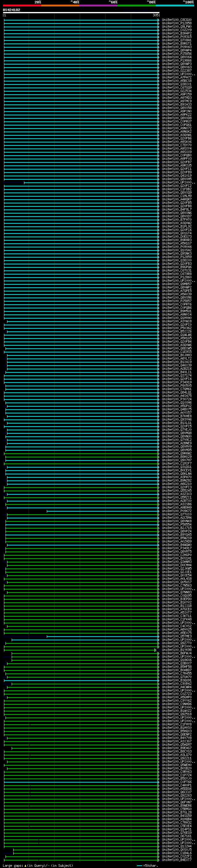Select the UniRef100_Q8VWP3 label
This screenshot has height=868, width=197.
pos(177,64)
